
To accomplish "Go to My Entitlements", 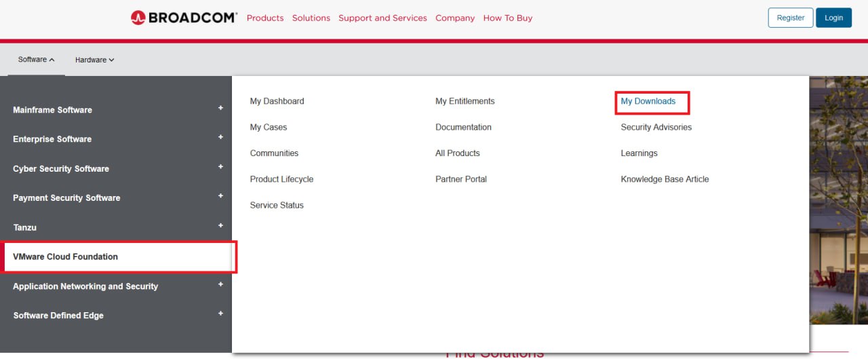I will [x=465, y=101].
